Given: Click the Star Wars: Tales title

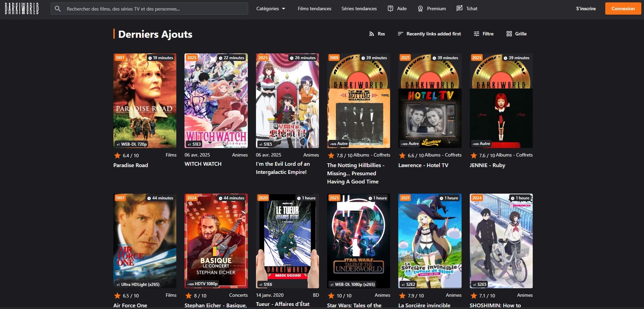Looking at the screenshot, I should click(354, 305).
